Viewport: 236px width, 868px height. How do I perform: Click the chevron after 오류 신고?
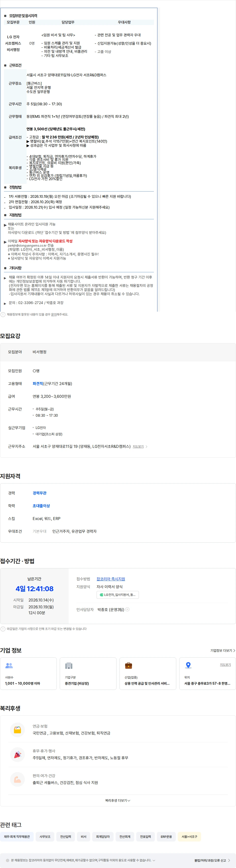click(x=229, y=860)
